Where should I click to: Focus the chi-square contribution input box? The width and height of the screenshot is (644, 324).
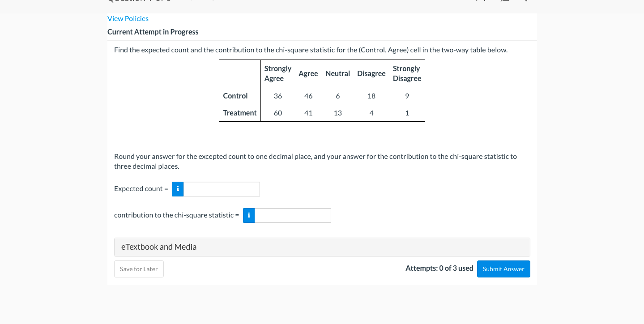(293, 215)
